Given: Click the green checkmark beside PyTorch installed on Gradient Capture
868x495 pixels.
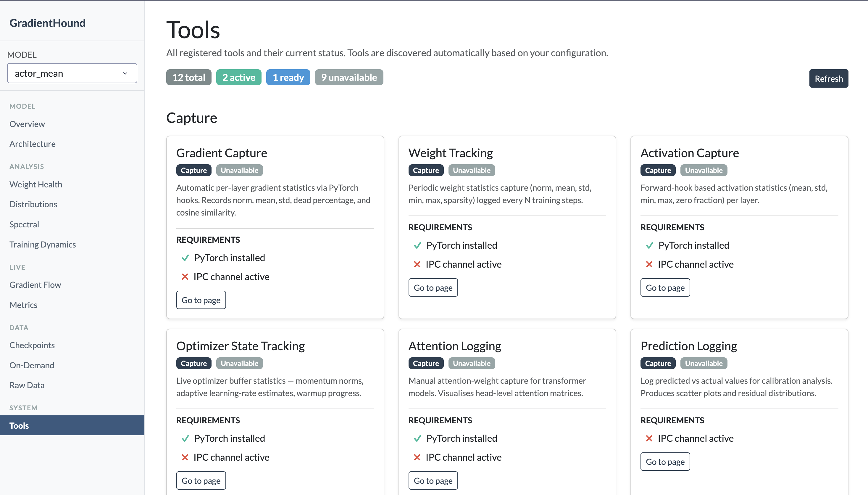Looking at the screenshot, I should point(185,258).
